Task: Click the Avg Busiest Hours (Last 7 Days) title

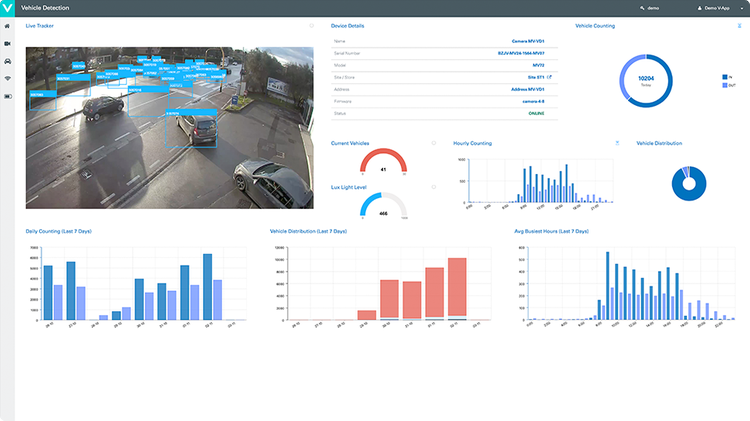Action: [551, 231]
